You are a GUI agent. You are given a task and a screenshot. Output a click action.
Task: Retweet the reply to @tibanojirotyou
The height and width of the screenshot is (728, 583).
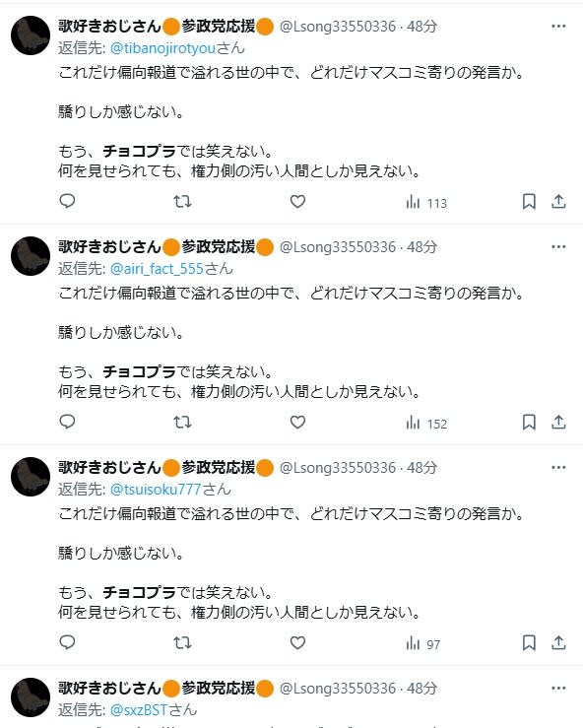tap(182, 202)
